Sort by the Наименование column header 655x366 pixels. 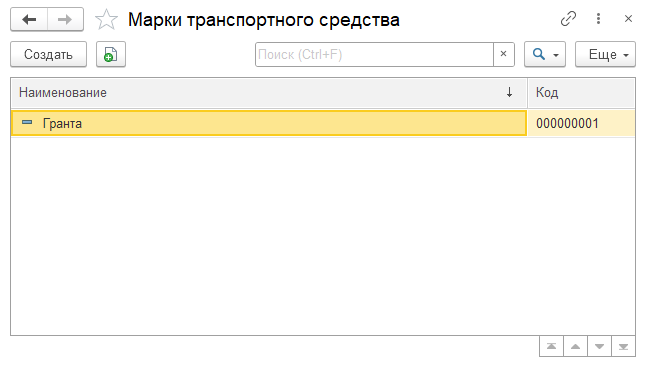[269, 93]
